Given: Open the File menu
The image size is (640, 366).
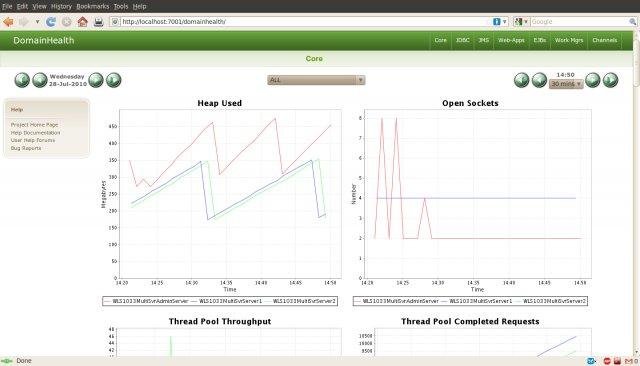Looking at the screenshot, I should coord(7,6).
